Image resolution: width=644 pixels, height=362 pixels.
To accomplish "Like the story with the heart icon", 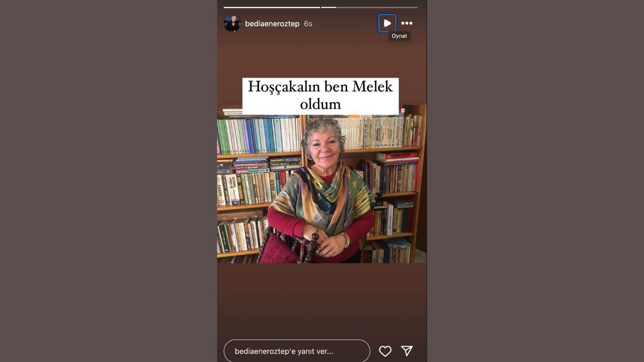I will tap(385, 351).
